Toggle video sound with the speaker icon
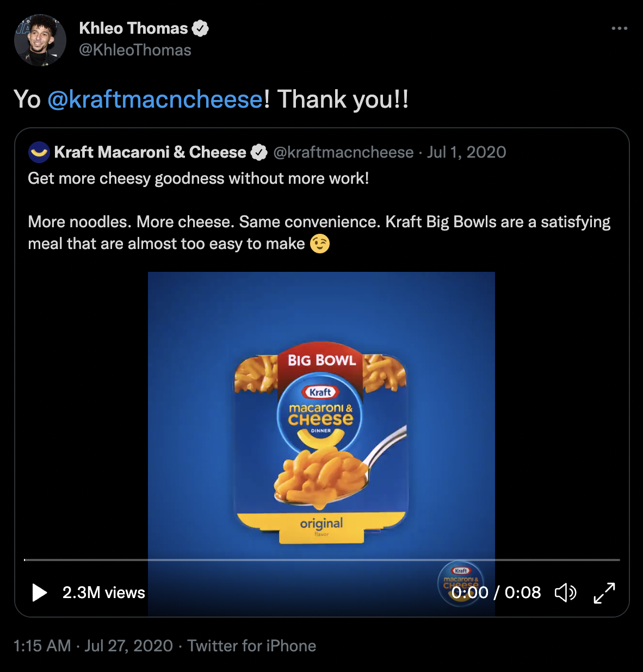 (565, 592)
